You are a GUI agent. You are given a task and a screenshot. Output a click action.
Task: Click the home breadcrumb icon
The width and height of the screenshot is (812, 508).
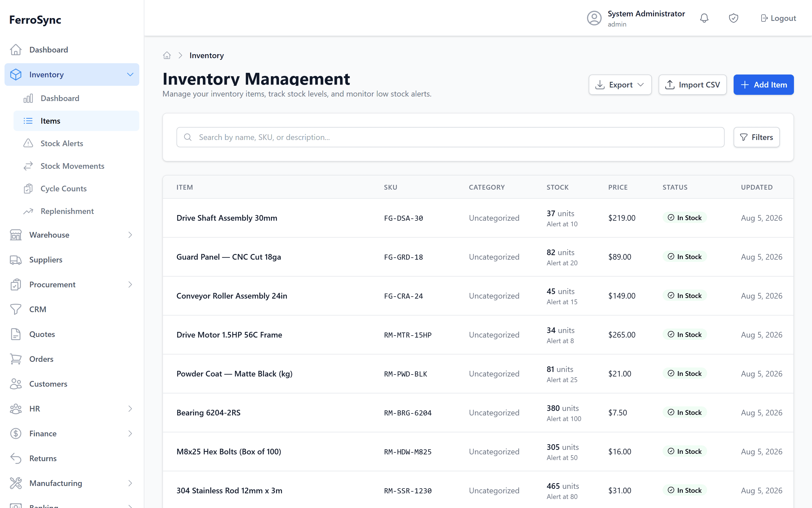pos(167,55)
